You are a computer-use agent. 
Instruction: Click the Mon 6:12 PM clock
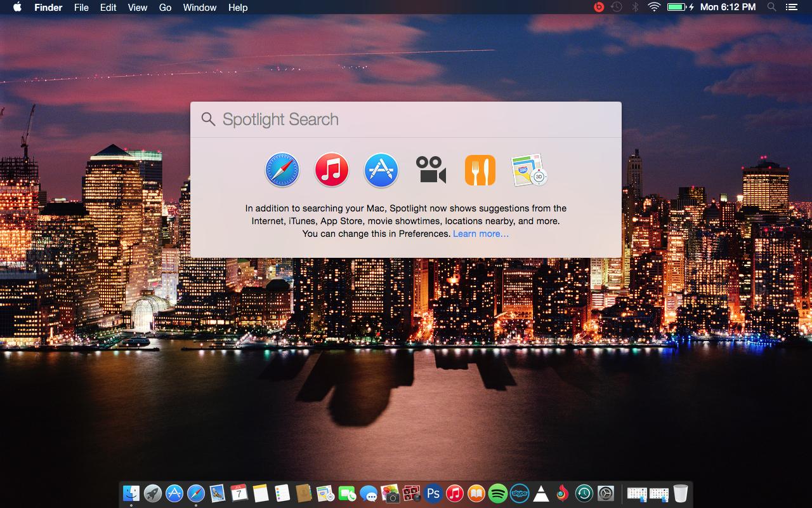click(x=728, y=7)
